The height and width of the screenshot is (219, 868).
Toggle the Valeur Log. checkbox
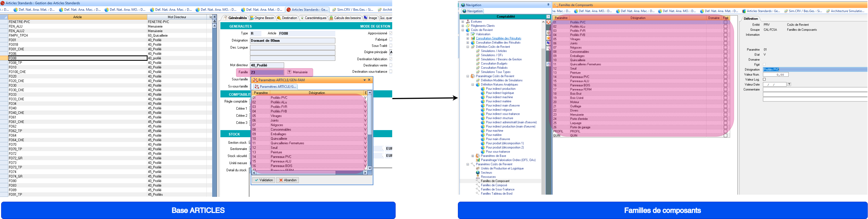(x=764, y=80)
